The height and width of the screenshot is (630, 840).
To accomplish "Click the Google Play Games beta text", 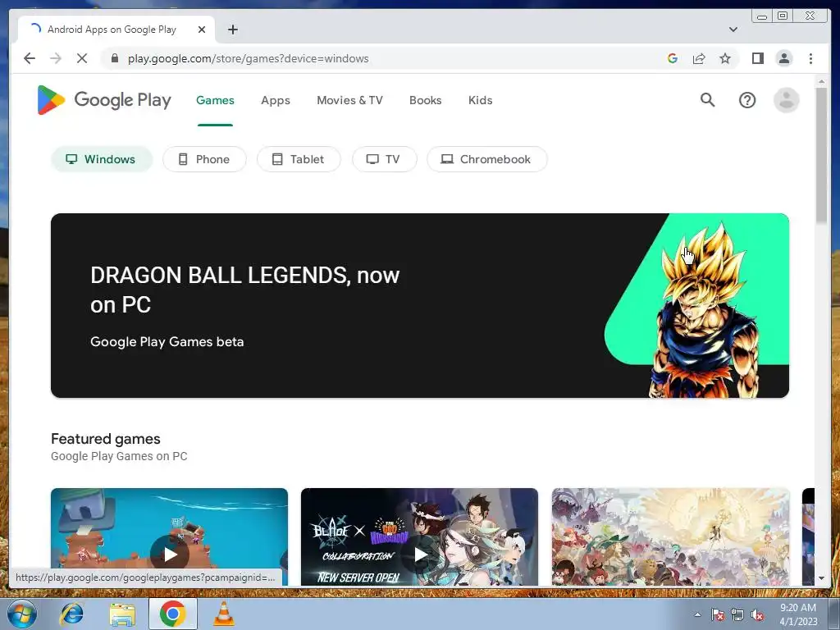I will coord(167,342).
